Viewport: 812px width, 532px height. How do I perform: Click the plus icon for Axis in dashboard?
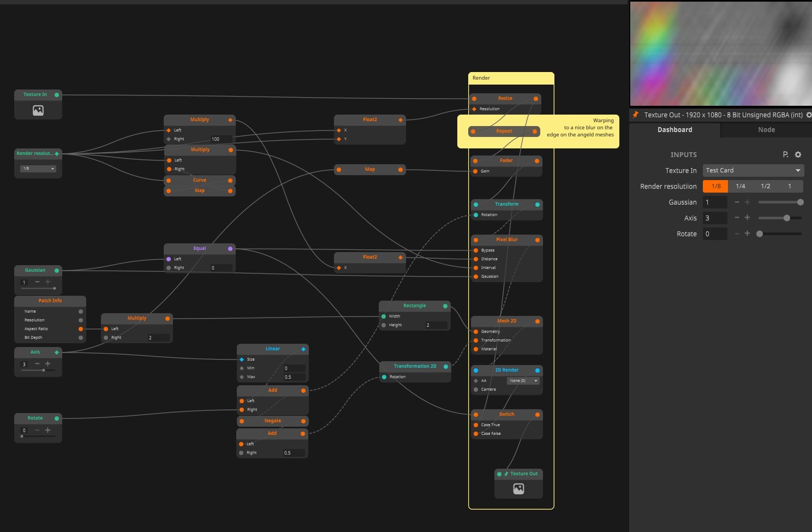(747, 218)
